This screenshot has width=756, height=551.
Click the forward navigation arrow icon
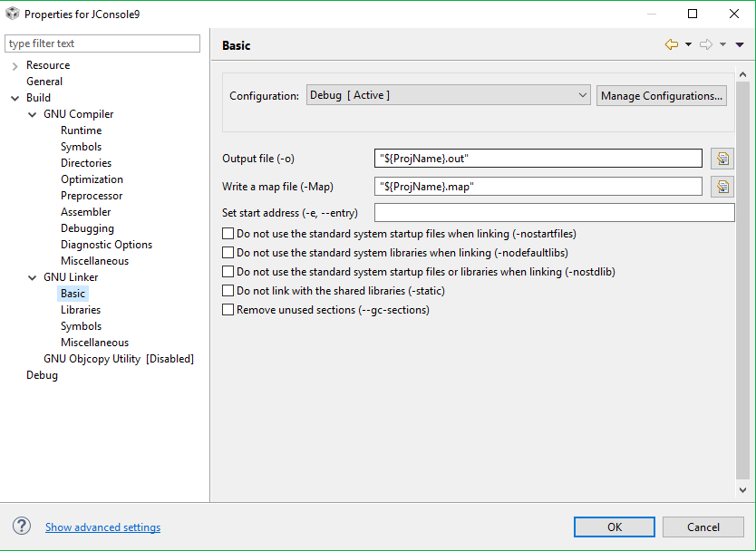coord(706,44)
